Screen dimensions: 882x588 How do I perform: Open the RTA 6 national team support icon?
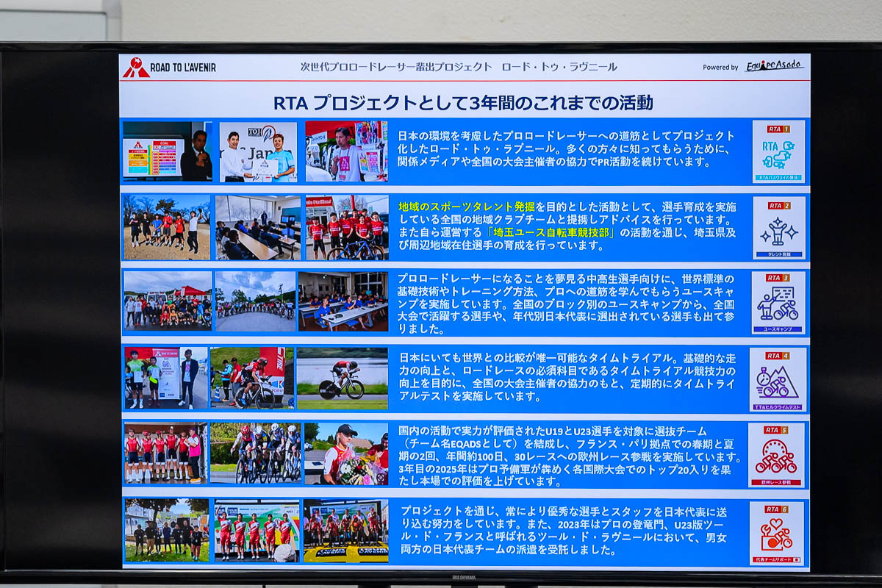click(x=776, y=533)
